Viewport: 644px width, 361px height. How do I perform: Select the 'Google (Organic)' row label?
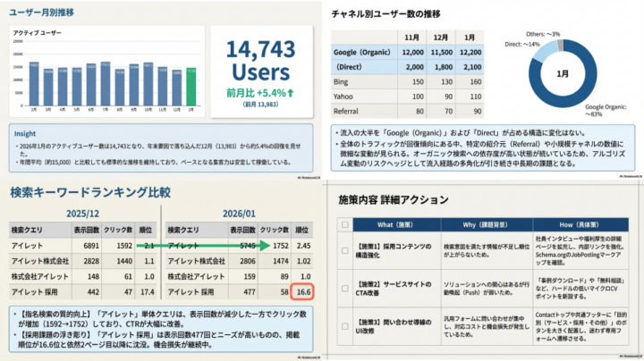click(x=362, y=53)
